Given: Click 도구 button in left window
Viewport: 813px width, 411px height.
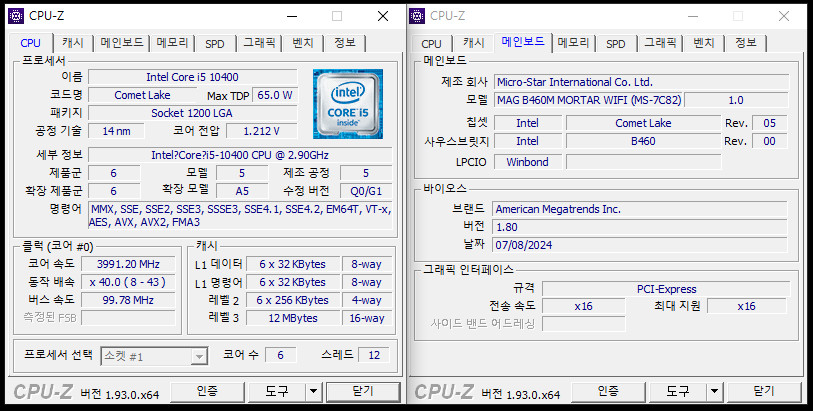Looking at the screenshot, I should coord(277,391).
